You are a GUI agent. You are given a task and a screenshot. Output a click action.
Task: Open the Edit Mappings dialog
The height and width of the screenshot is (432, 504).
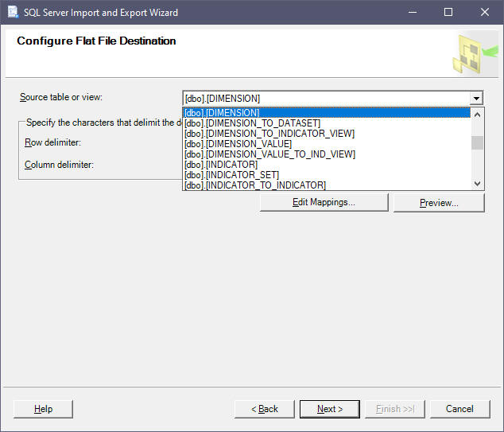(x=324, y=202)
